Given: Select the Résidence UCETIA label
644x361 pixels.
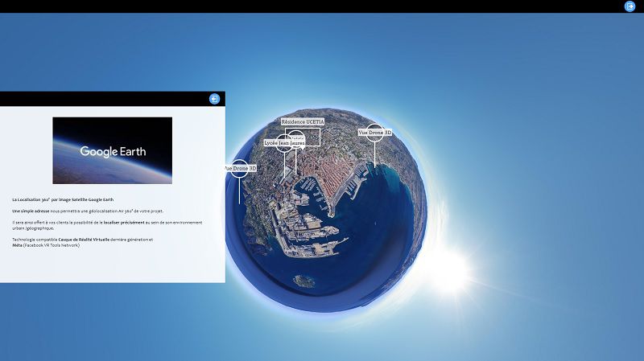Looking at the screenshot, I should pyautogui.click(x=303, y=121).
